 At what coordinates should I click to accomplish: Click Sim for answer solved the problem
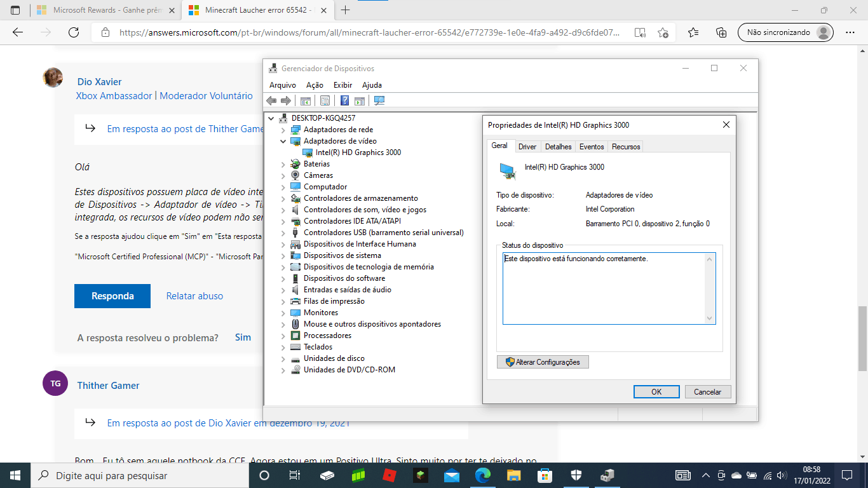tap(243, 337)
